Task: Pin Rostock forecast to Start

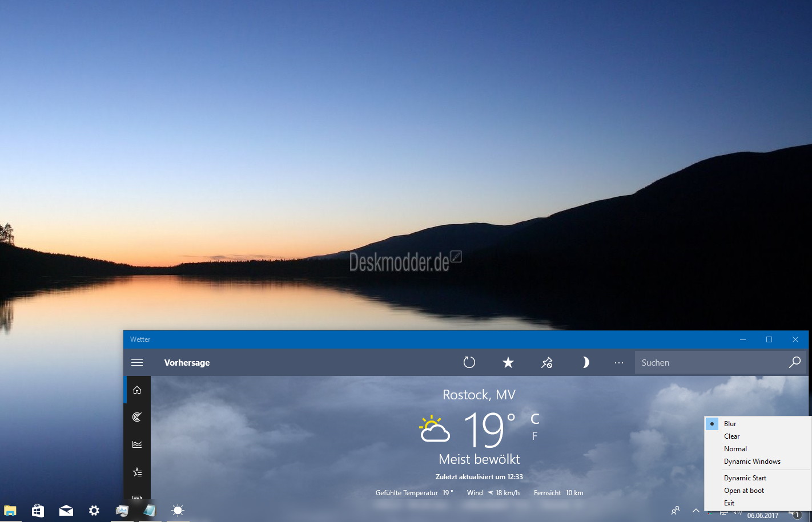Action: 546,362
